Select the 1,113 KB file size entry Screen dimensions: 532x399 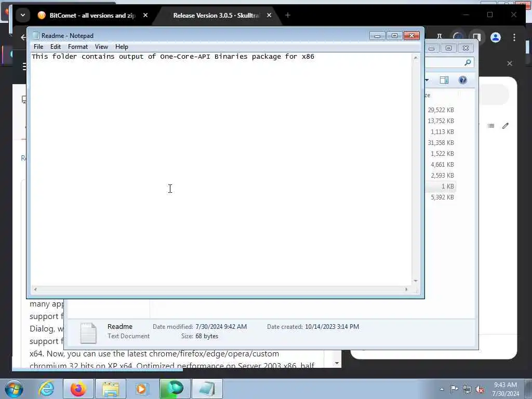coord(442,131)
